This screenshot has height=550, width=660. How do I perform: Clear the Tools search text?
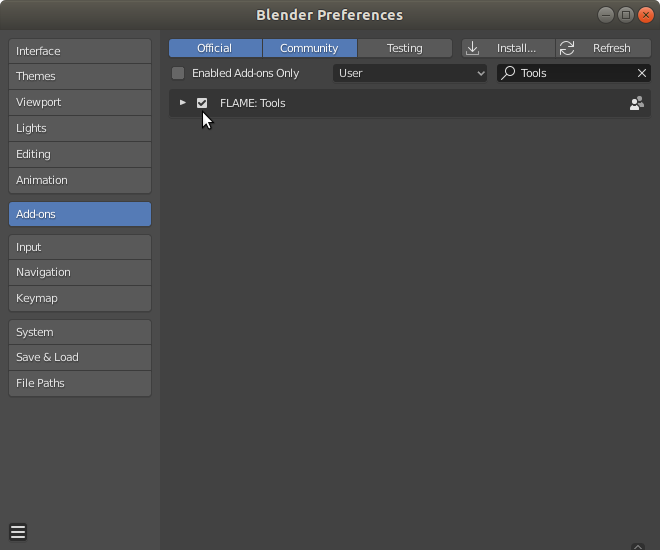click(x=641, y=73)
